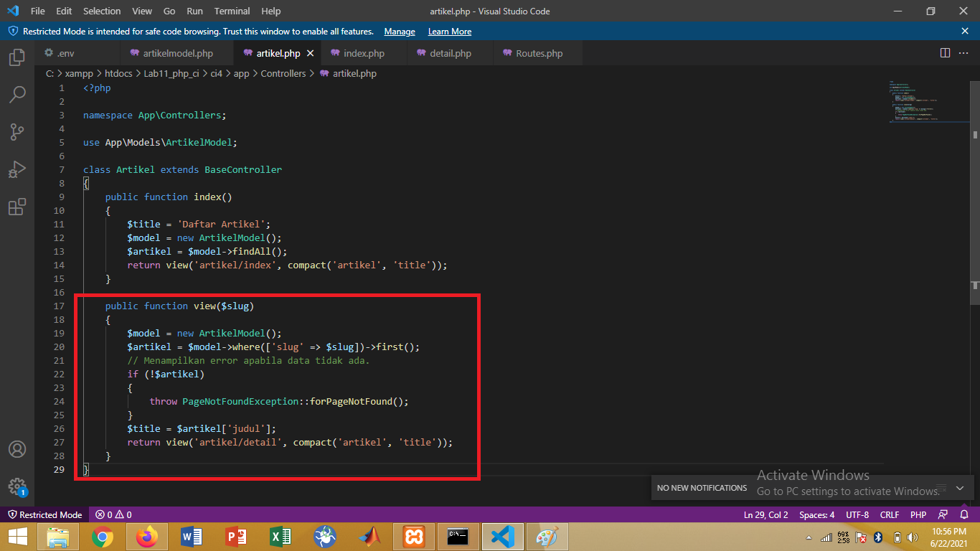Screen dimensions: 980x551
Task: Open more editor actions with the ellipsis
Action: pyautogui.click(x=964, y=52)
